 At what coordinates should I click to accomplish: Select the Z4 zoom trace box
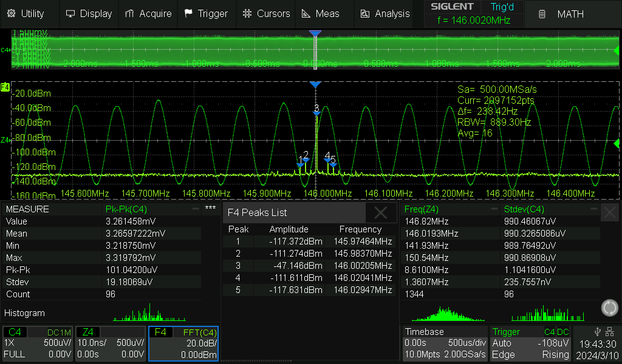pyautogui.click(x=111, y=344)
